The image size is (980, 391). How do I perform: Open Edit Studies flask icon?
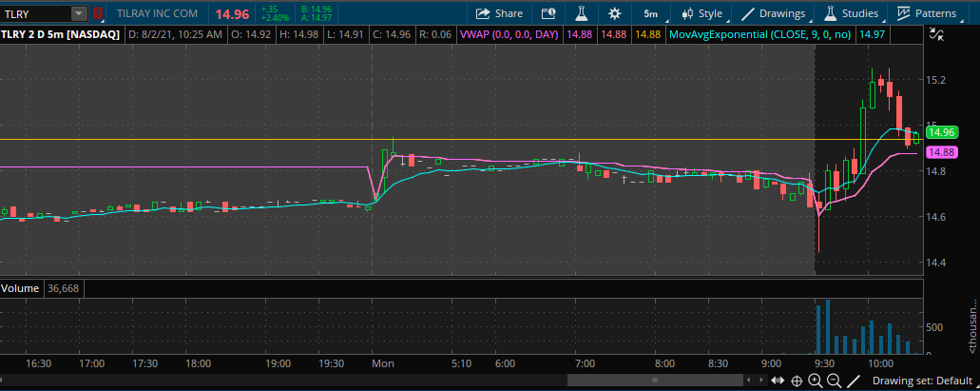coord(582,13)
